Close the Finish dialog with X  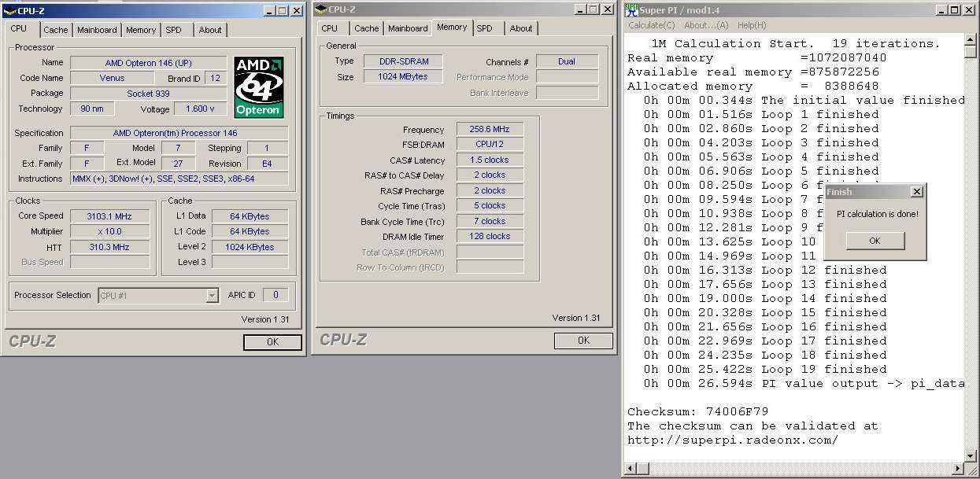coord(916,192)
